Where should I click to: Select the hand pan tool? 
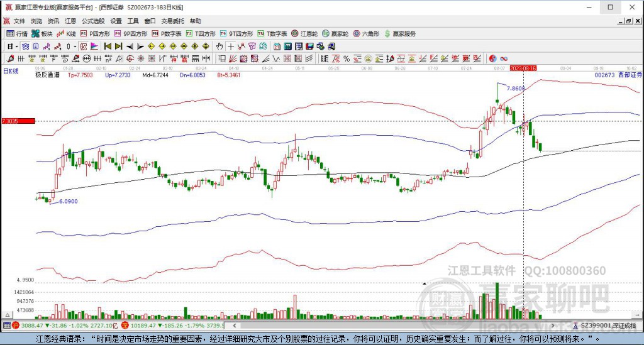(x=219, y=47)
